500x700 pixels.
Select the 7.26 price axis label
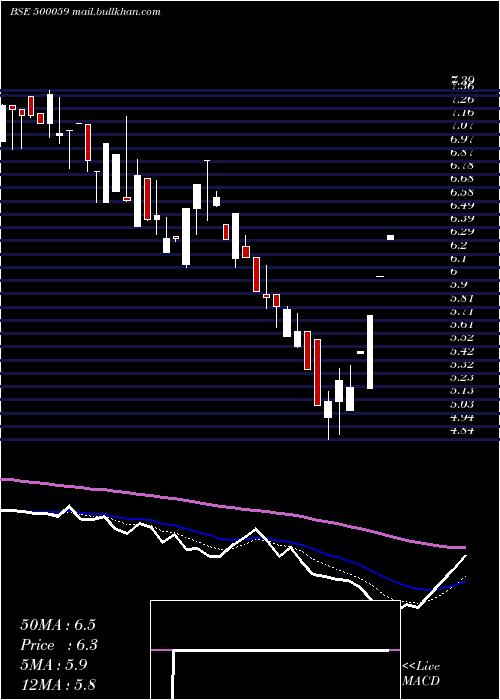click(462, 99)
